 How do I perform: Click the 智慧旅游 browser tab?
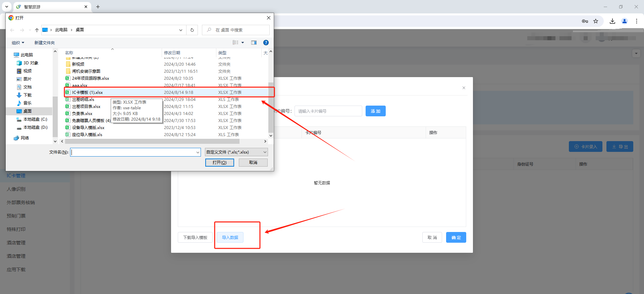point(50,7)
